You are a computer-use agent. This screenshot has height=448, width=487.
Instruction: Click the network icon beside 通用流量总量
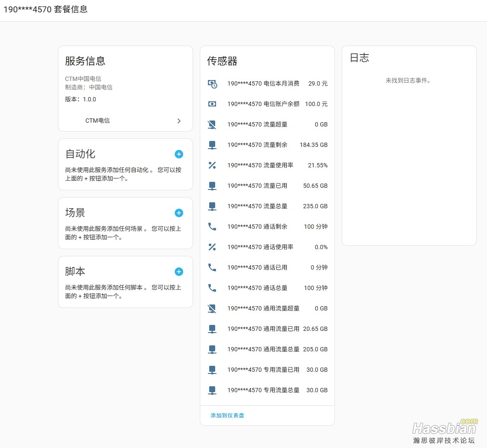pyautogui.click(x=212, y=350)
